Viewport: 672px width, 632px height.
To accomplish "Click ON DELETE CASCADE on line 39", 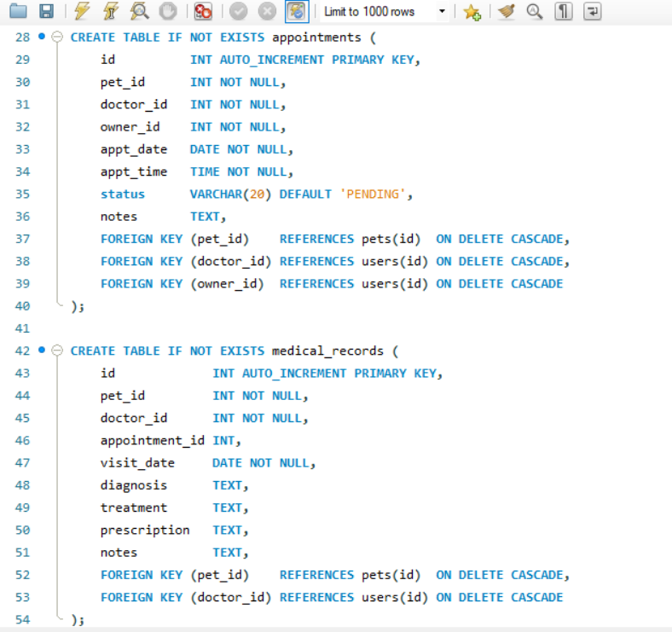I will point(499,283).
